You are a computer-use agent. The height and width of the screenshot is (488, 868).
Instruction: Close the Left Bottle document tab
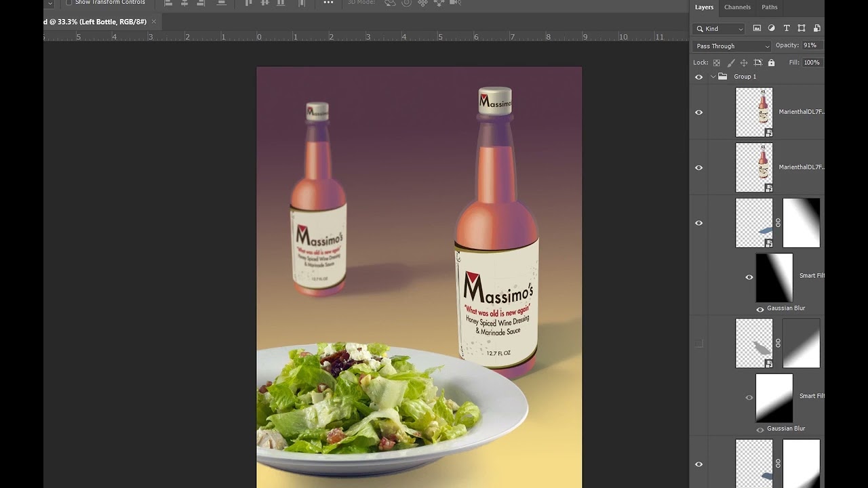pos(154,22)
